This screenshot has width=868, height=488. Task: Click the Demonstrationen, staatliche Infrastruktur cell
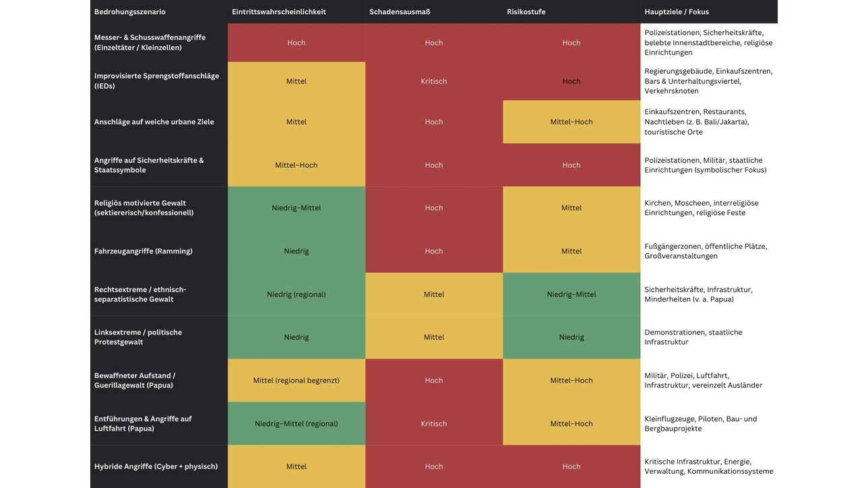click(x=693, y=337)
